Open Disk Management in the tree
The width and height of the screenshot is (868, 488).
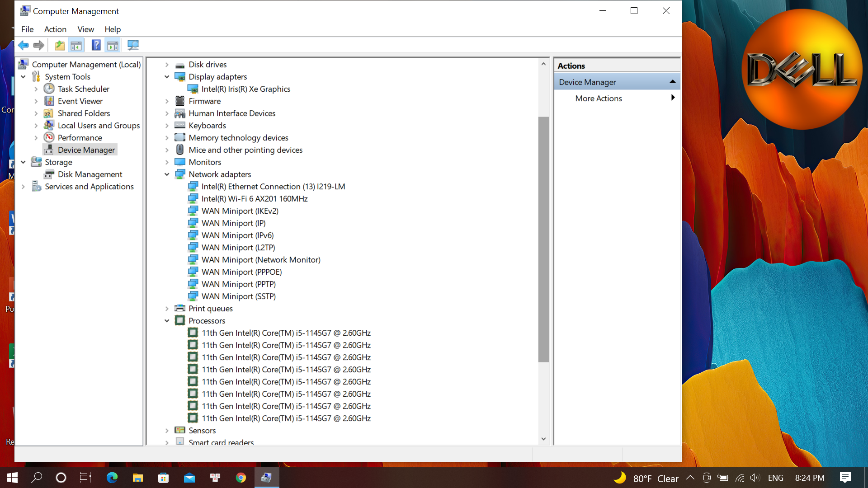(90, 174)
